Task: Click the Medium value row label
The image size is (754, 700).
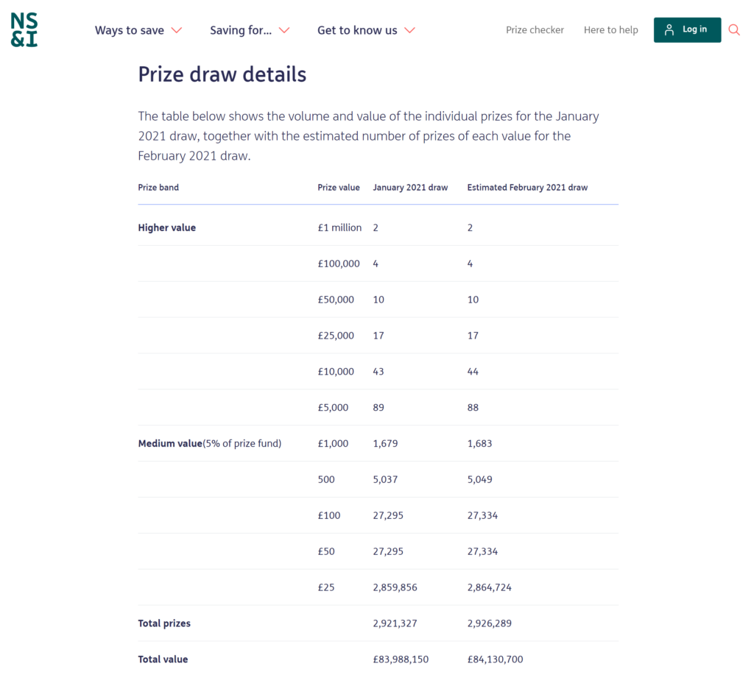Action: (x=170, y=443)
